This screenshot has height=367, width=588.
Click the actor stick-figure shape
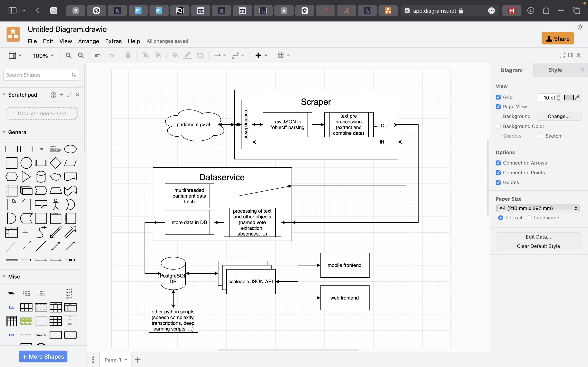tap(56, 204)
